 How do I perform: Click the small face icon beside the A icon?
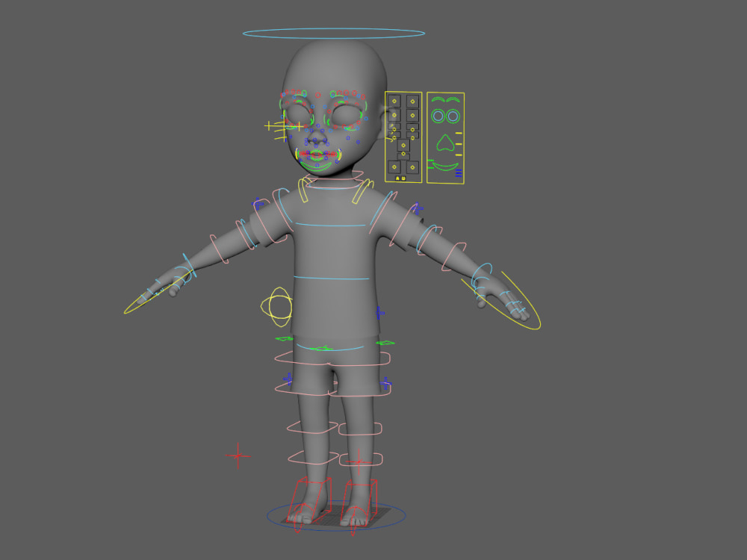(403, 178)
